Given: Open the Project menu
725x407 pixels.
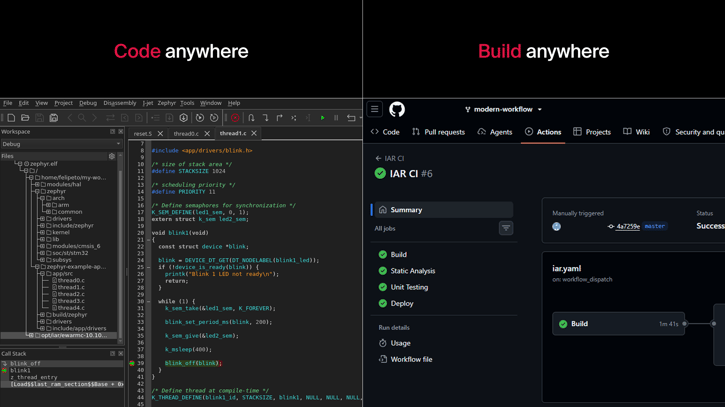Looking at the screenshot, I should click(x=63, y=103).
